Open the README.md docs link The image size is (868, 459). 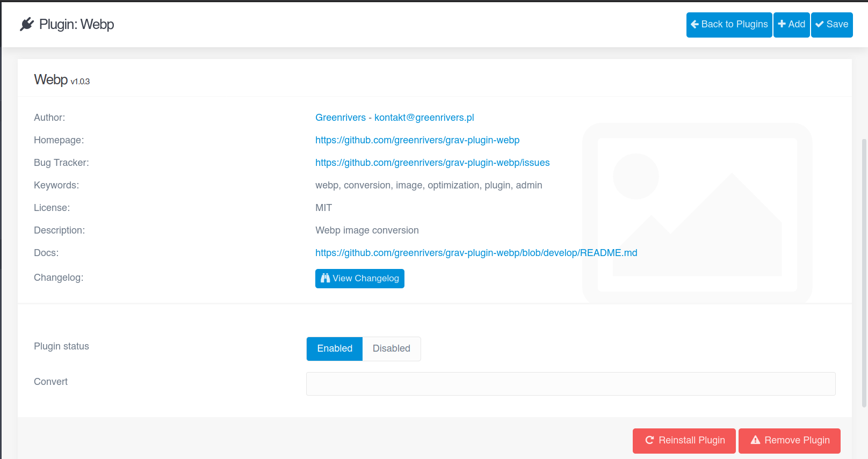click(476, 253)
